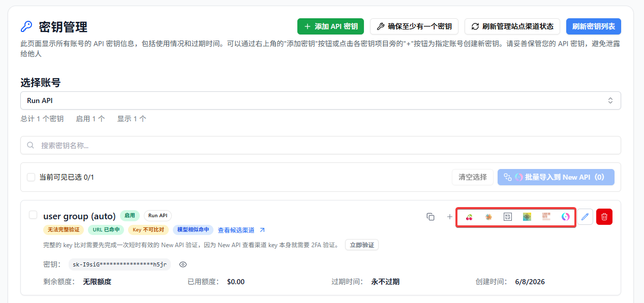The height and width of the screenshot is (303, 644).
Task: Click the 模型相似命中 badge
Action: [x=193, y=230]
